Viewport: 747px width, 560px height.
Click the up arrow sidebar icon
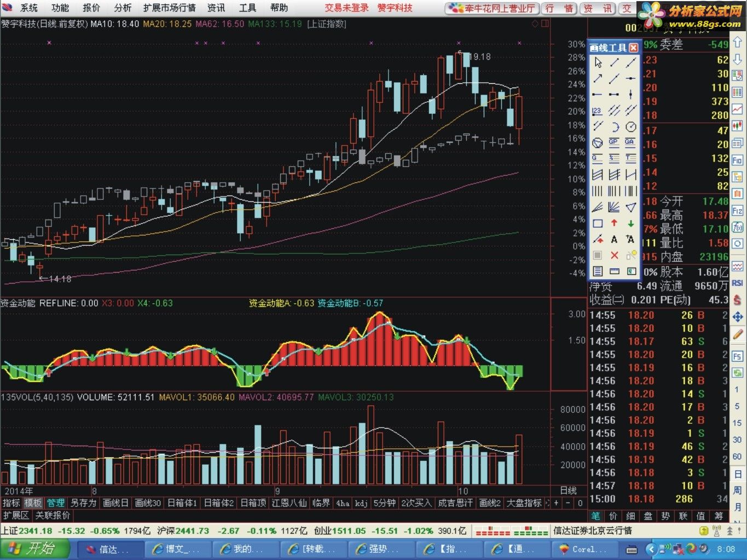pyautogui.click(x=737, y=43)
